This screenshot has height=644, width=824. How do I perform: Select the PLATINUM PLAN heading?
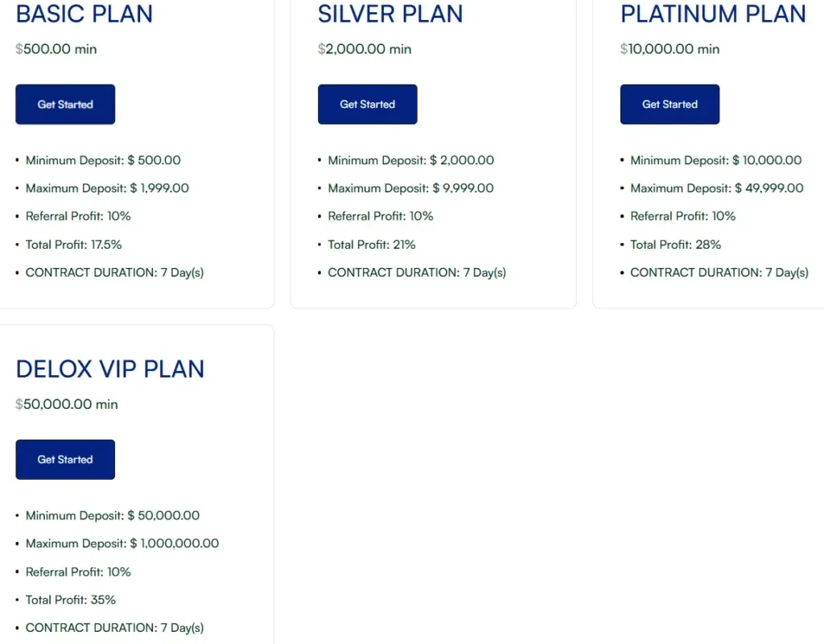point(712,14)
